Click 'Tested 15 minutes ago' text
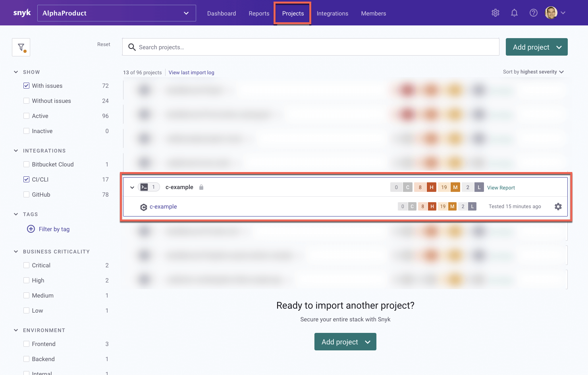 click(515, 207)
